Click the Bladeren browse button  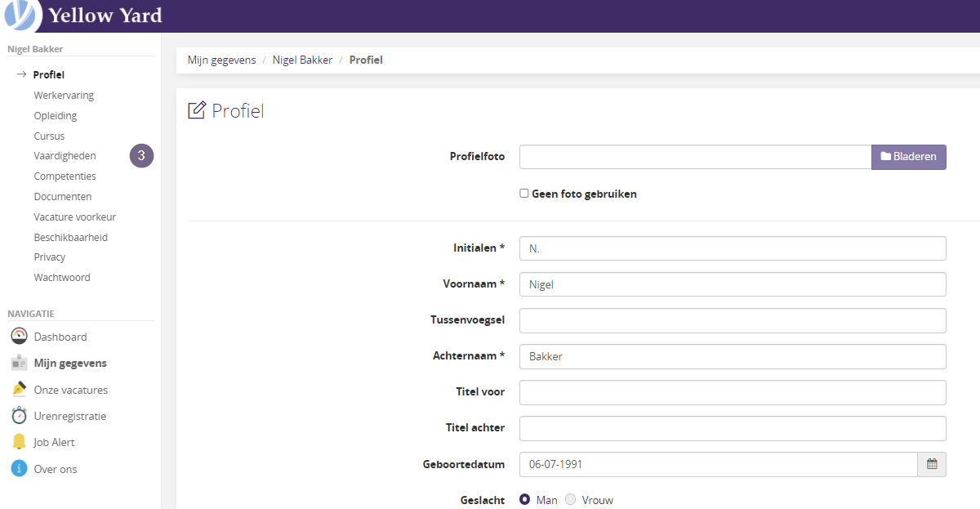coord(909,157)
